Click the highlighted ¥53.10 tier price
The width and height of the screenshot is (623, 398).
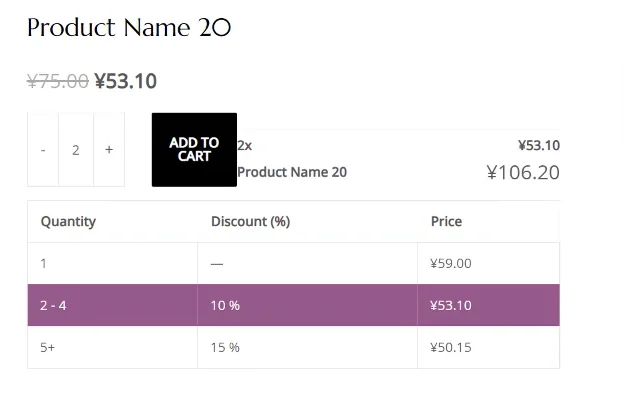click(451, 305)
